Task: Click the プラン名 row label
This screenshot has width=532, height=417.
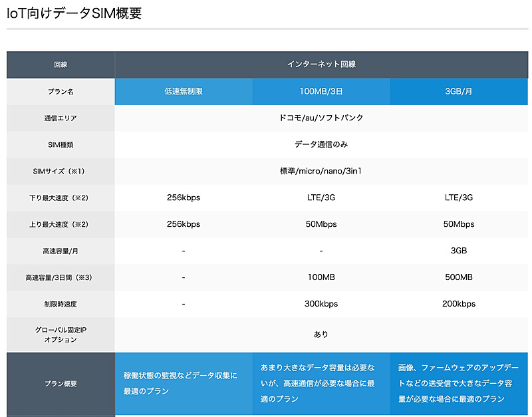Action: [x=61, y=92]
